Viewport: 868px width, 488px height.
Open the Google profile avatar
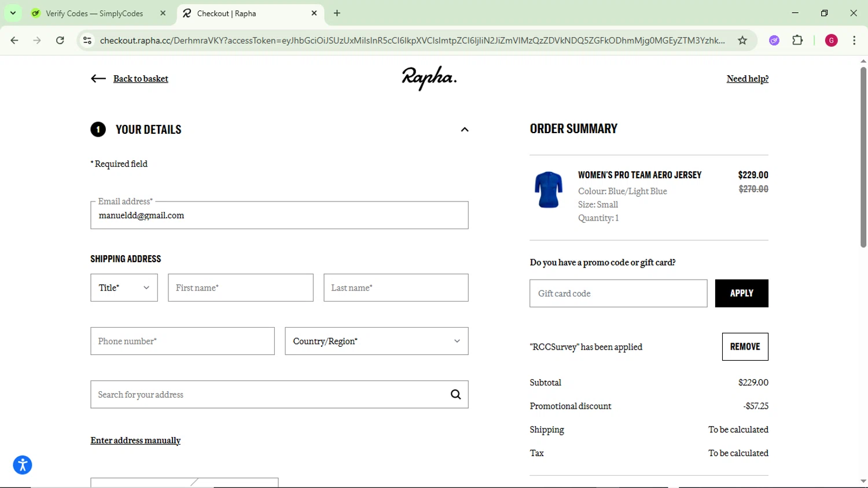[832, 41]
